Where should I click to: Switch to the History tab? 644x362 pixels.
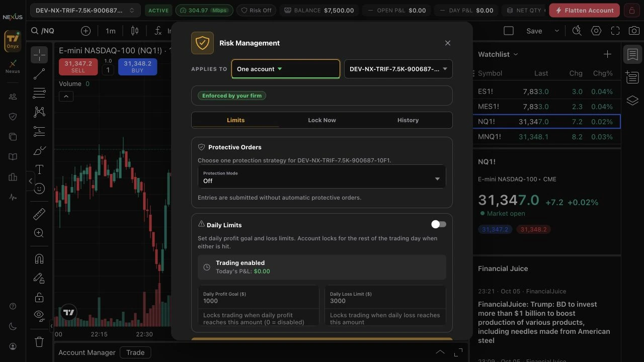click(408, 120)
